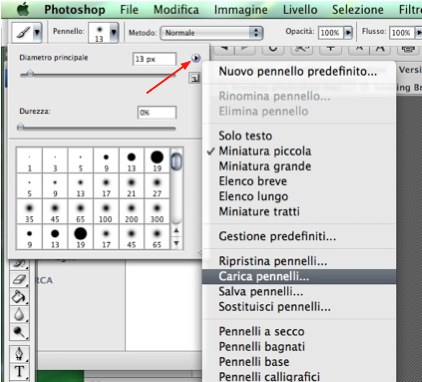Click the Opacità 100% field
This screenshot has width=422, height=382.
pyautogui.click(x=331, y=33)
